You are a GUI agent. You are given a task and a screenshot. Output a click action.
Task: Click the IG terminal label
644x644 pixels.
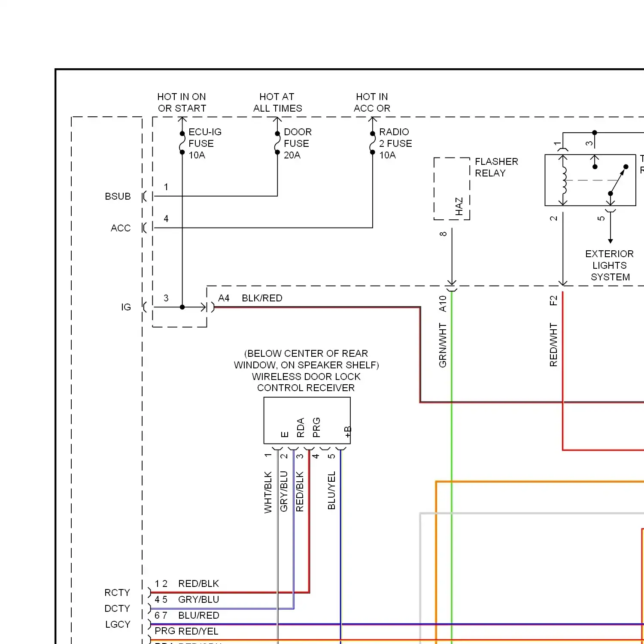[126, 307]
